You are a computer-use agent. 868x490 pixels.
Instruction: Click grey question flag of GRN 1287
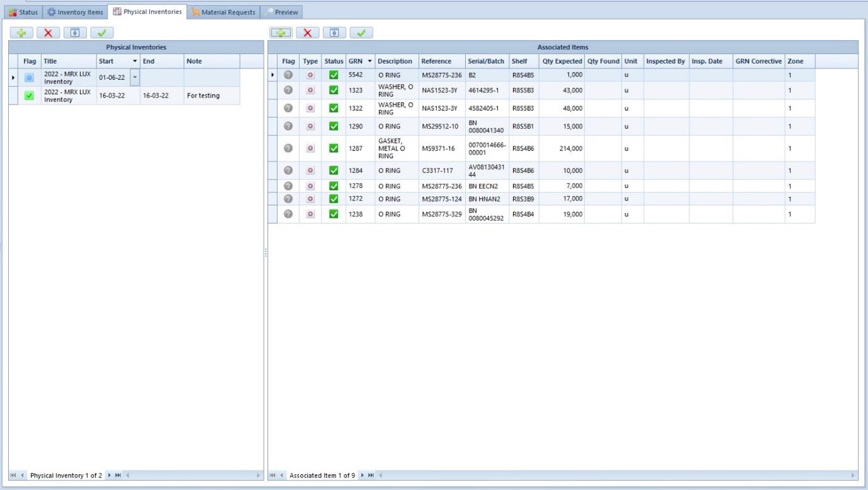[288, 148]
